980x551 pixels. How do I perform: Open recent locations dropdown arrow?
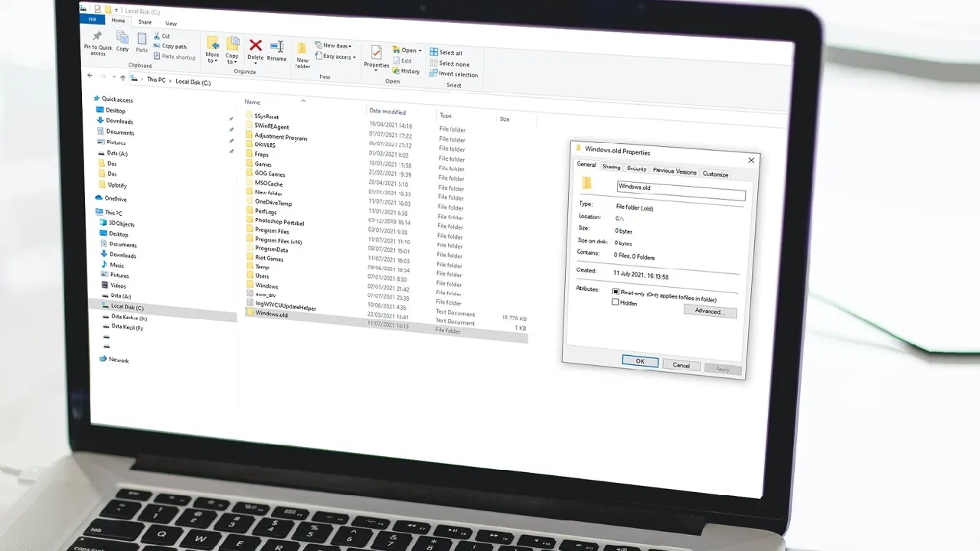[x=113, y=77]
